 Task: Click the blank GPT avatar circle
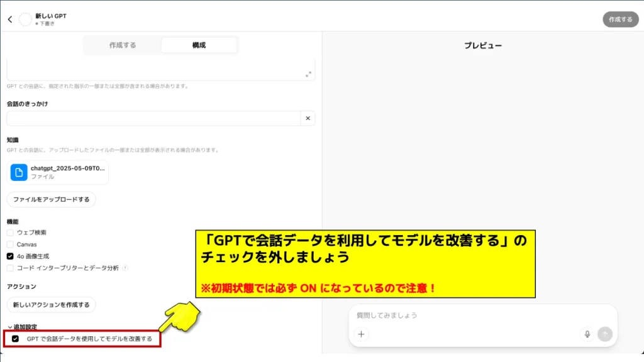point(25,19)
